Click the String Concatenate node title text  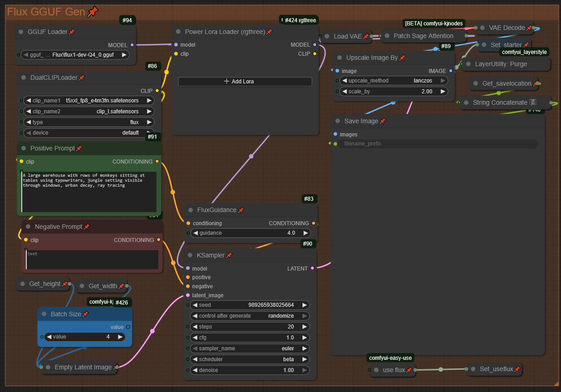pyautogui.click(x=500, y=102)
